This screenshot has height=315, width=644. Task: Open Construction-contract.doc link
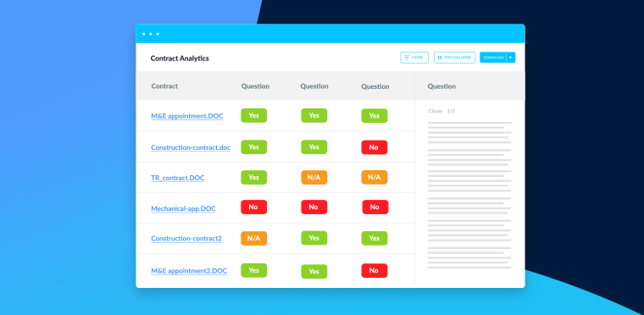coord(191,147)
